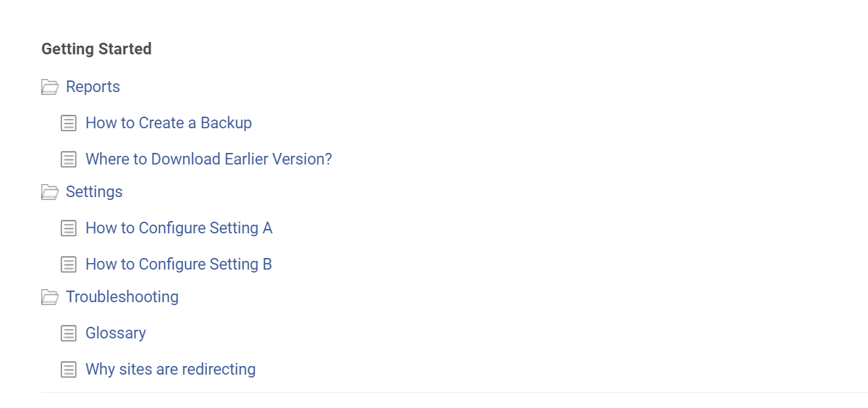Open the Reports category
Screen dimensions: 868x408
coord(93,87)
